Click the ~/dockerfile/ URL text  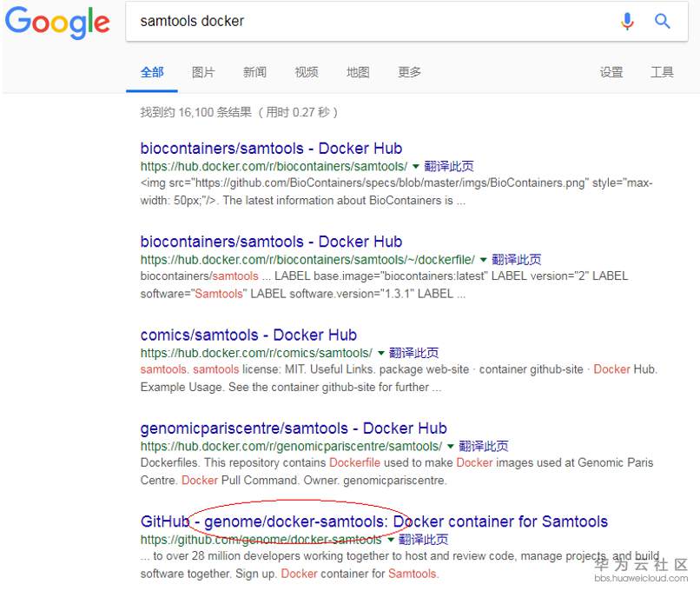[x=307, y=260]
